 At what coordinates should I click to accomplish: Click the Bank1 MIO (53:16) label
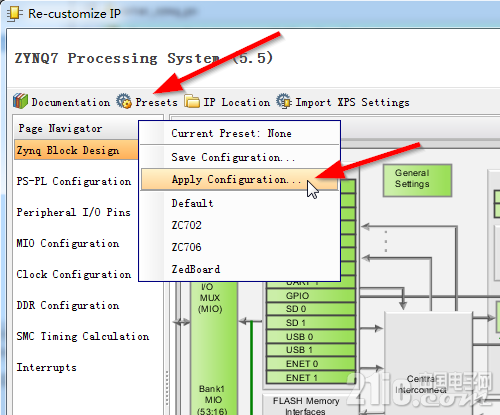pyautogui.click(x=212, y=400)
